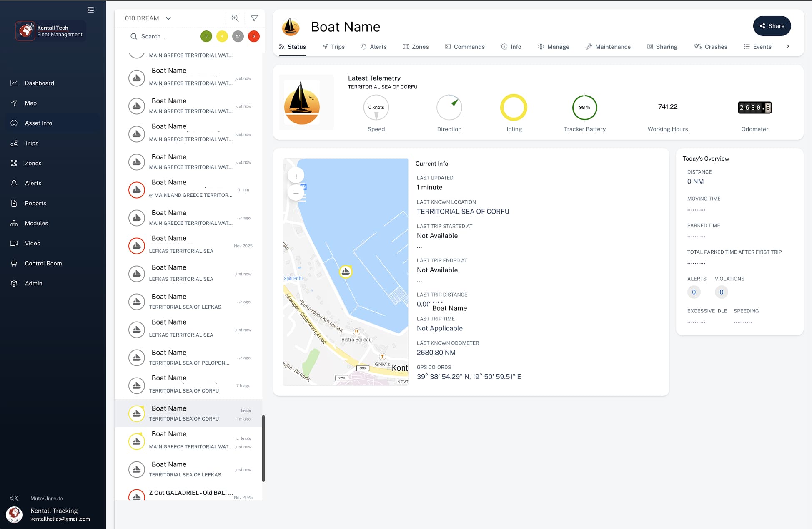The width and height of the screenshot is (812, 529).
Task: Open the Sharing tab
Action: 662,47
